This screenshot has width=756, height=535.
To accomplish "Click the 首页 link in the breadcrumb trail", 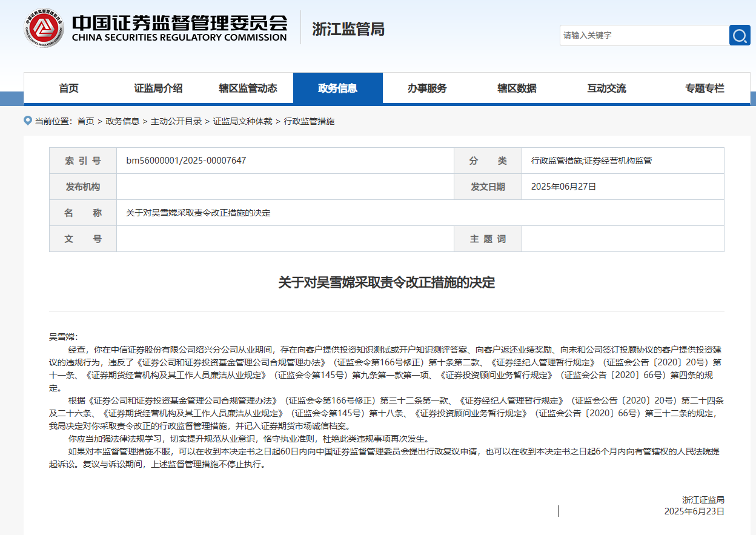I will click(x=85, y=121).
